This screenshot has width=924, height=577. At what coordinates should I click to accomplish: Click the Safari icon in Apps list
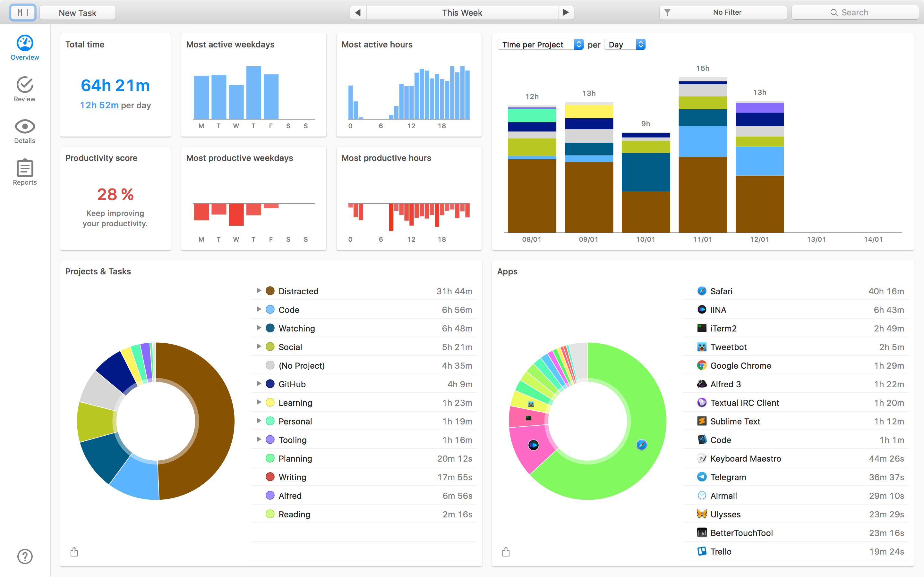tap(701, 291)
